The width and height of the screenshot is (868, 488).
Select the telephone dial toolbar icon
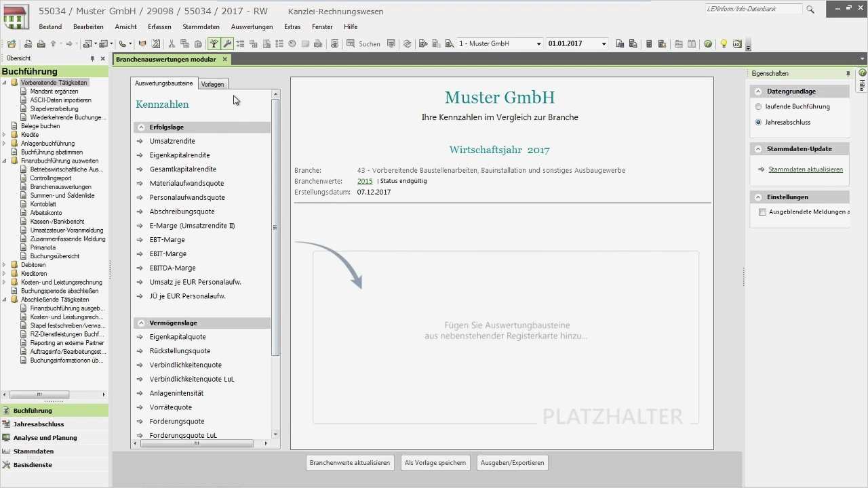pos(123,44)
